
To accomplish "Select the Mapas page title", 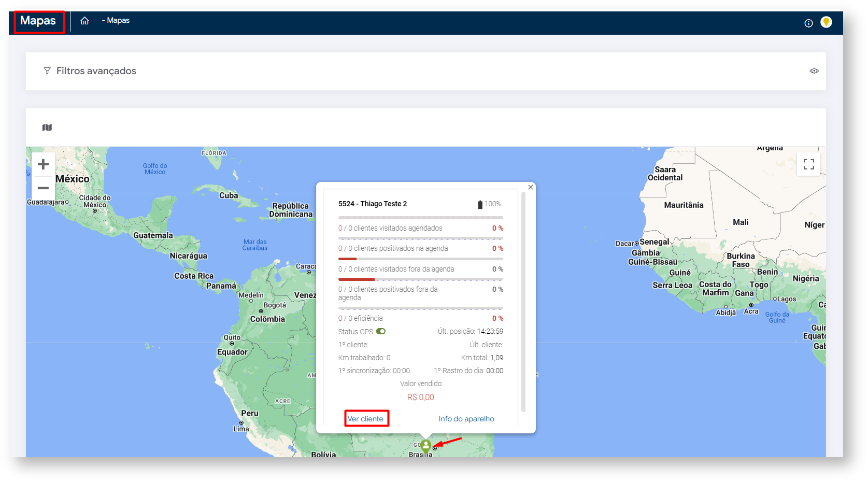I will coord(38,21).
